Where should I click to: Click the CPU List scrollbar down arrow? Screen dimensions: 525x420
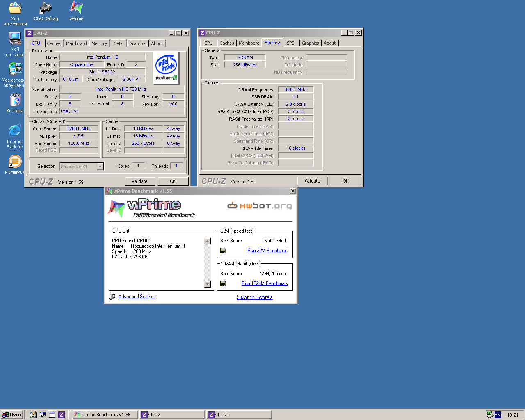[208, 284]
